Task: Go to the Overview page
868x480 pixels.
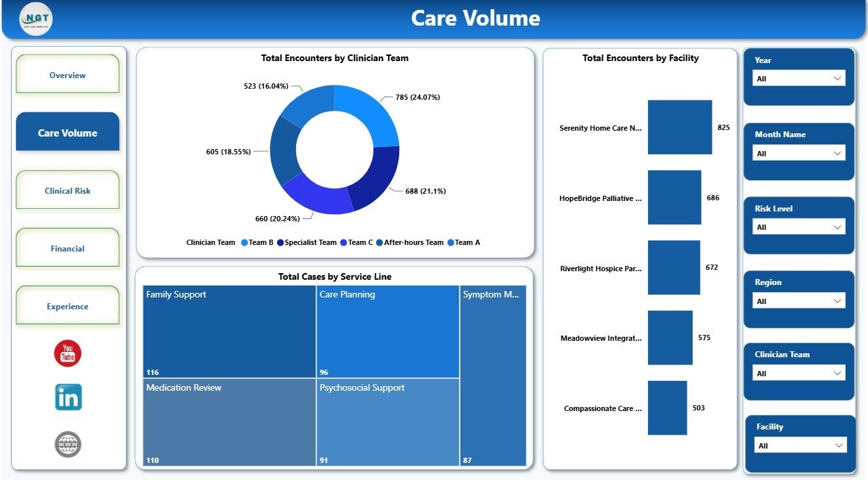Action: click(68, 75)
